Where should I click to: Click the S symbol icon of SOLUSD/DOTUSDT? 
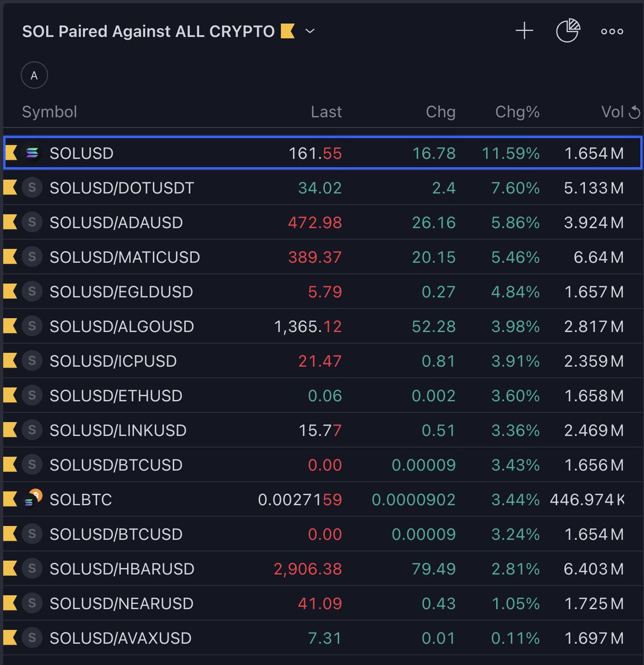pyautogui.click(x=32, y=187)
